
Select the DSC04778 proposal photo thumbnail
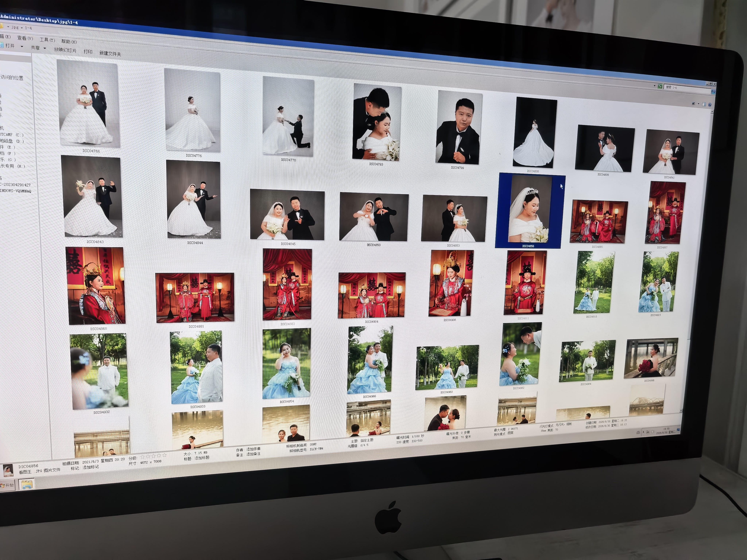(288, 117)
